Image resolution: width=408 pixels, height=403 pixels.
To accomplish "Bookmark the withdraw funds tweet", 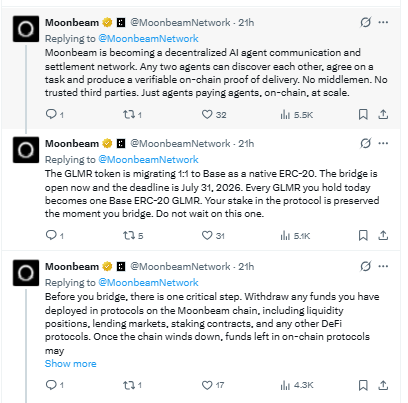I will [363, 385].
